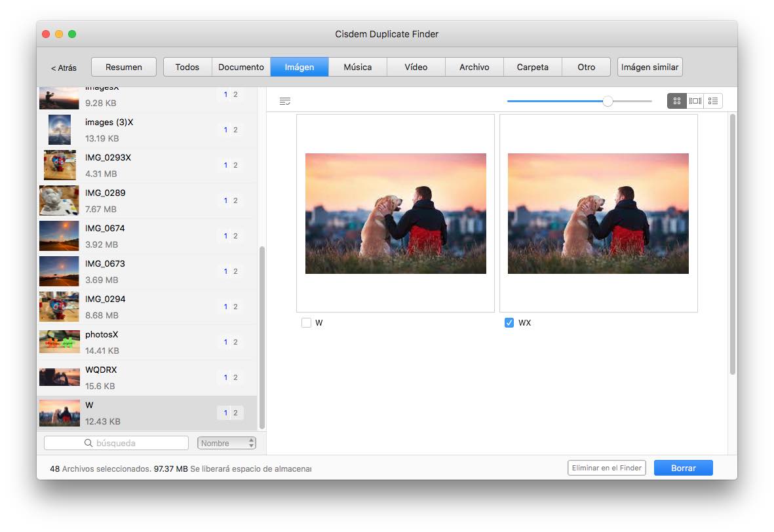
Task: Switch to grid view layout
Action: click(676, 100)
